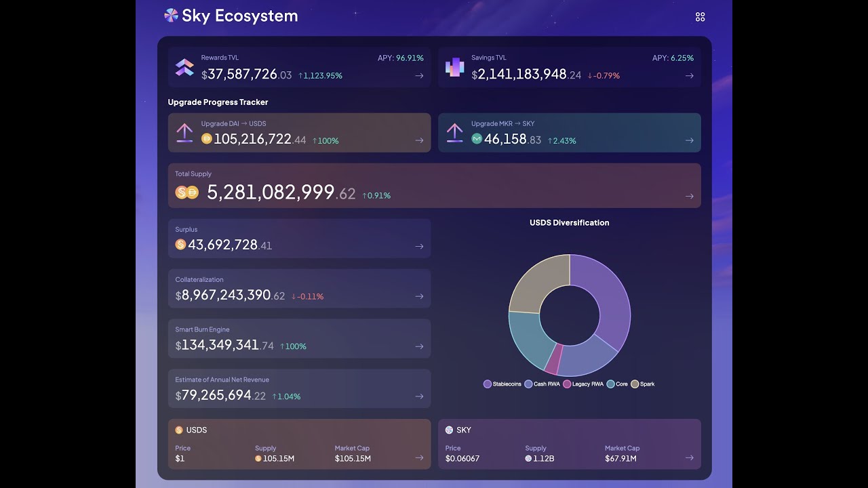Screen dimensions: 868x488
Task: Click the USDS Price $1 value
Action: pos(180,459)
